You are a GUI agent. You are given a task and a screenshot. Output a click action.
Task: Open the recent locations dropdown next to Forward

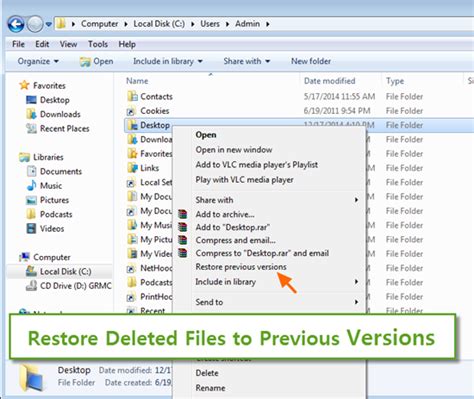point(49,24)
